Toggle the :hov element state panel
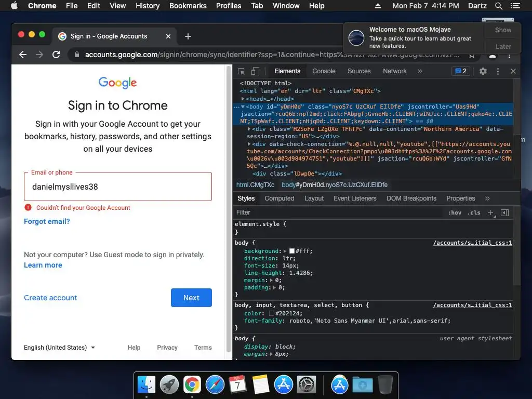This screenshot has height=399, width=532. (455, 212)
